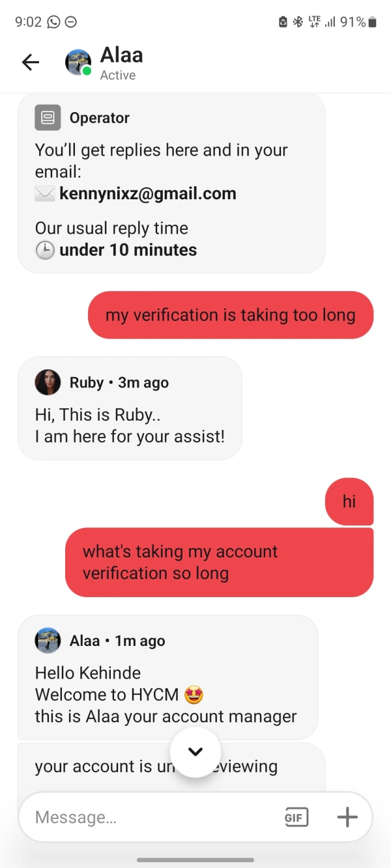Viewport: 391px width, 868px height.
Task: Tap the Operator bot icon
Action: pyautogui.click(x=48, y=118)
